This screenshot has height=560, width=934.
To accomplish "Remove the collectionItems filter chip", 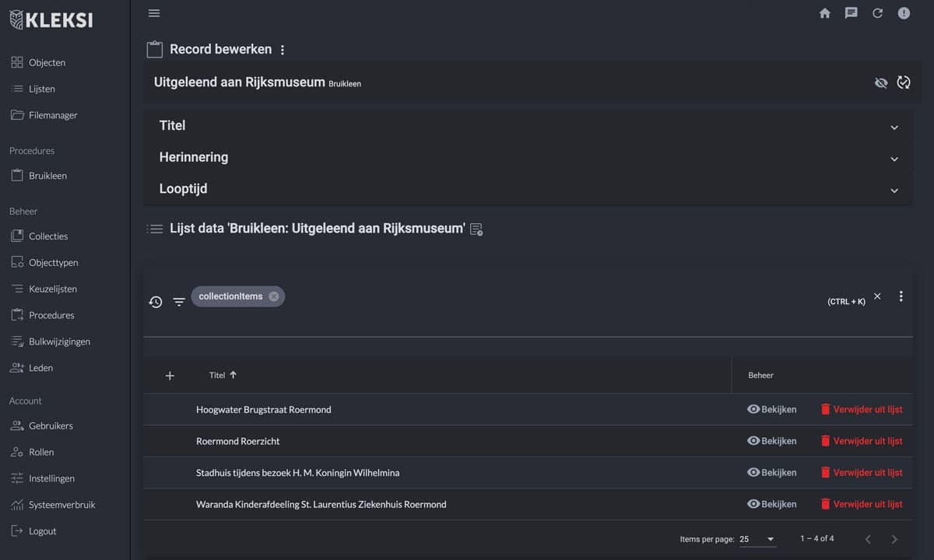I will tap(274, 296).
